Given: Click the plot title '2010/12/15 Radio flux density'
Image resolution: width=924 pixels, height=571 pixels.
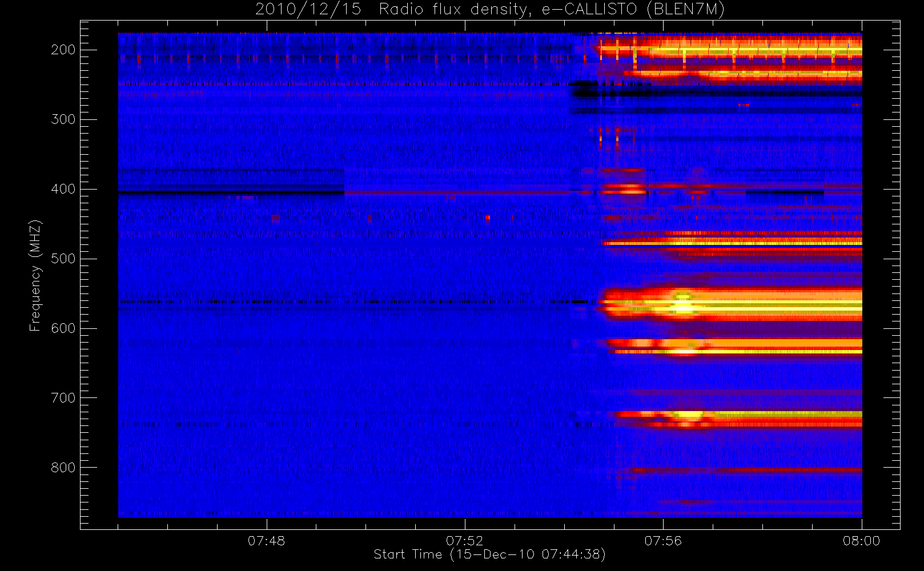Looking at the screenshot, I should [x=490, y=9].
